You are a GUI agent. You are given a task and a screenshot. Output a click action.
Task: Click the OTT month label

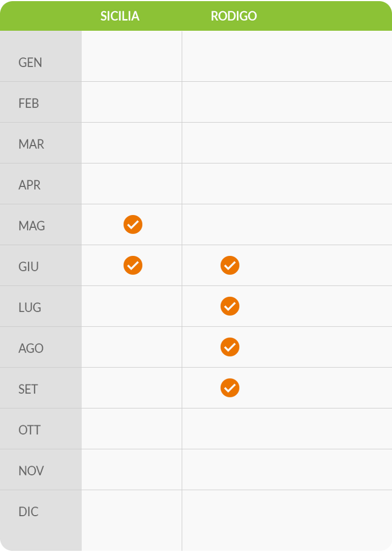click(30, 430)
